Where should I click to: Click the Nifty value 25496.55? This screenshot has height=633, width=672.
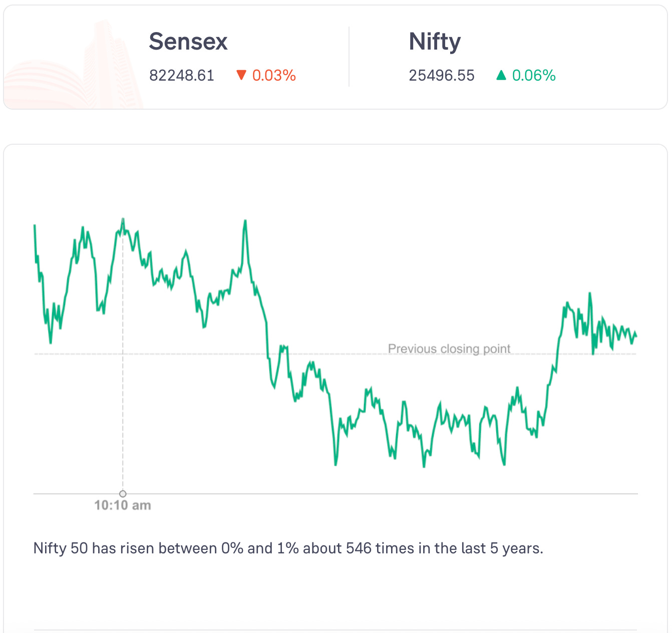[x=441, y=76]
